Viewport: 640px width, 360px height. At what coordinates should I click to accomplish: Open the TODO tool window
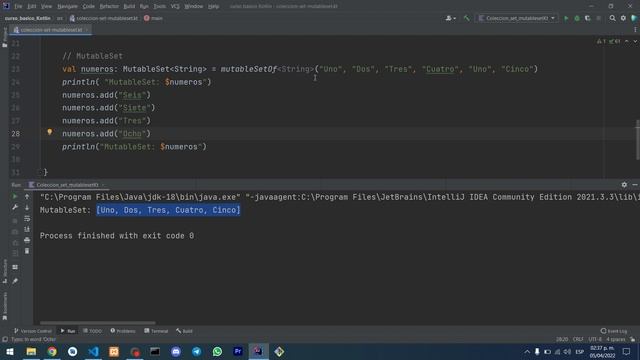tap(92, 331)
